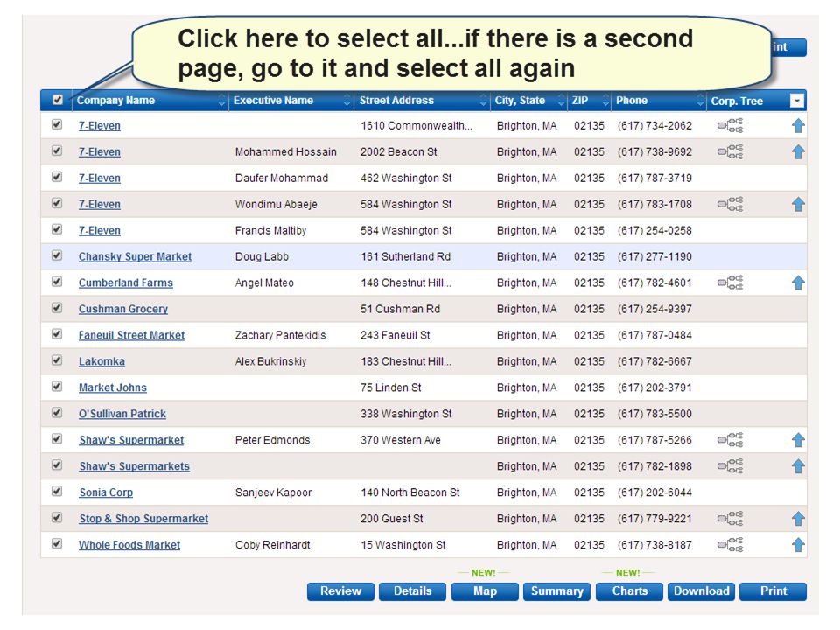This screenshot has width=840, height=630.
Task: Click executive name Alex Bukrinskiy
Action: coord(270,361)
